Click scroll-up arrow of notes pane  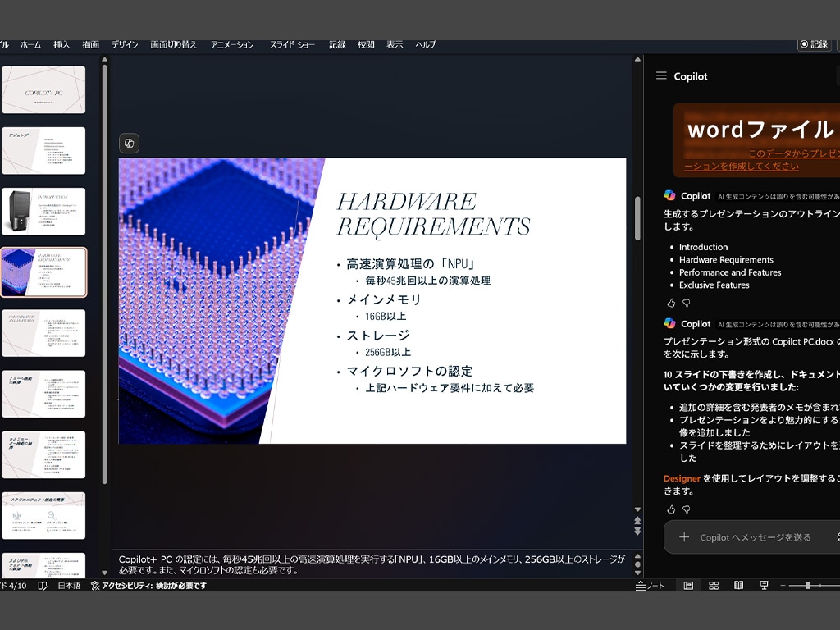pyautogui.click(x=637, y=555)
